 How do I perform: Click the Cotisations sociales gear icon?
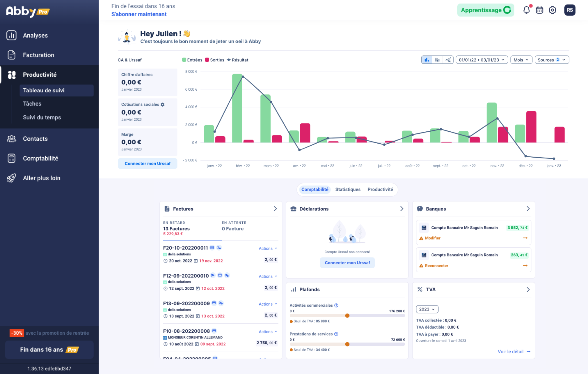[163, 105]
